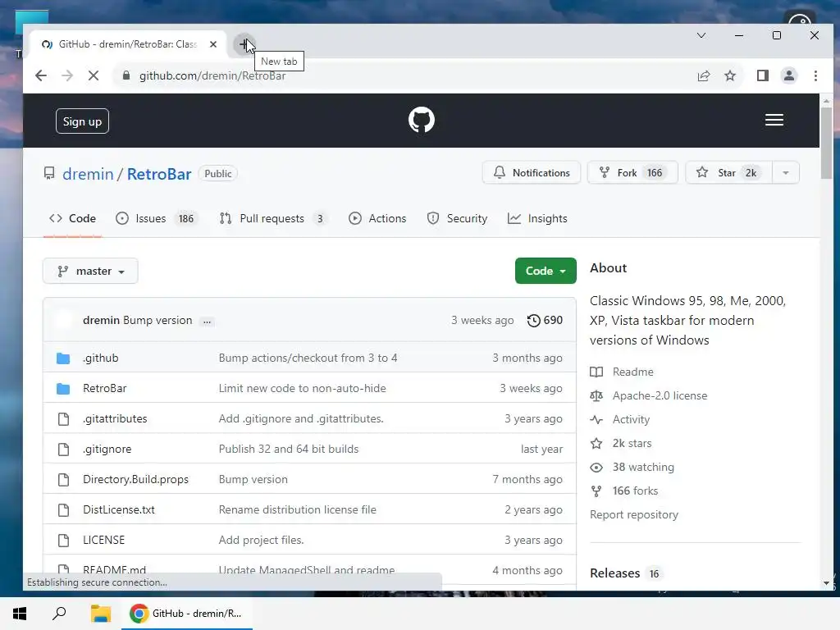Click the Chrome GitHub taskbar button

pos(187,614)
